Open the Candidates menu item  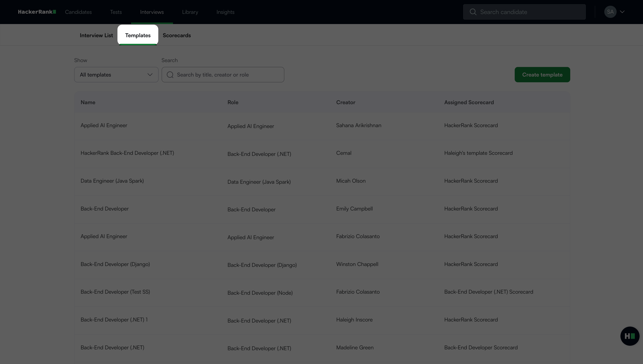click(78, 12)
